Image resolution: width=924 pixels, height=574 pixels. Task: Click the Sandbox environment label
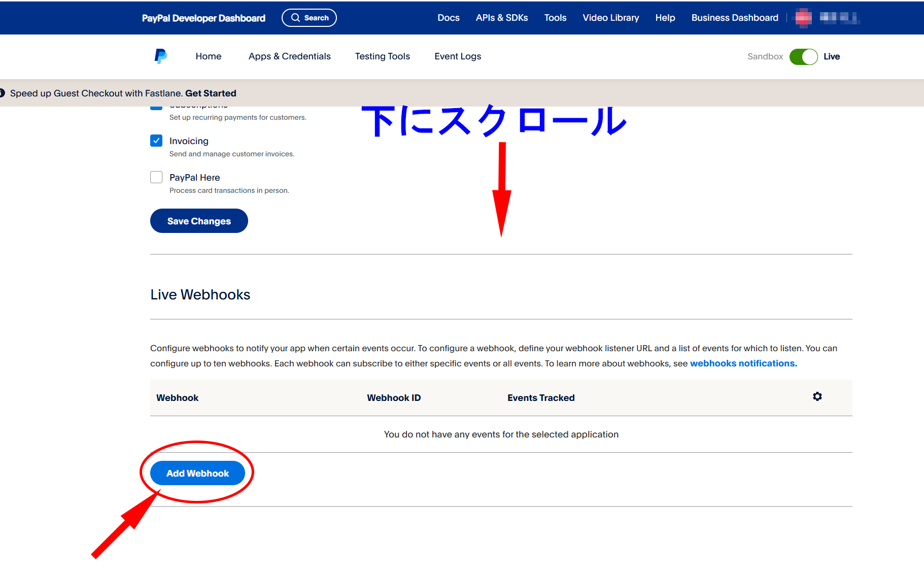(765, 56)
